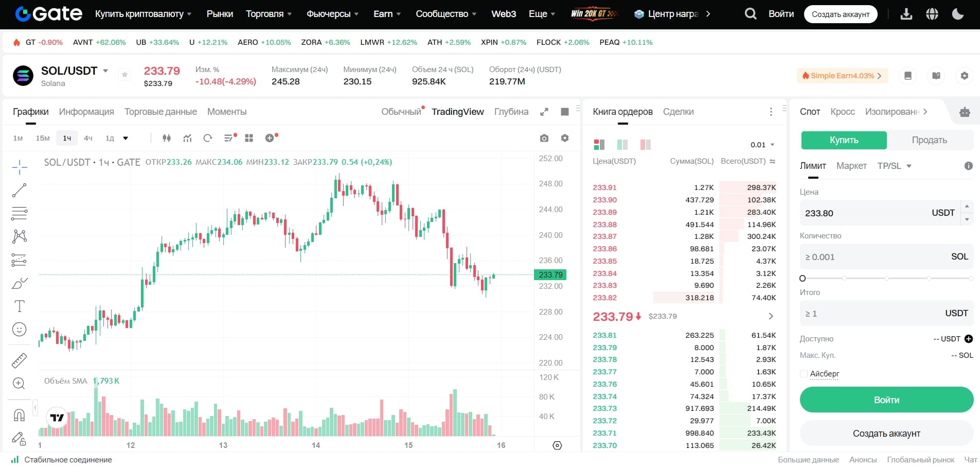The width and height of the screenshot is (980, 466).
Task: Click the Продать button
Action: (x=930, y=140)
